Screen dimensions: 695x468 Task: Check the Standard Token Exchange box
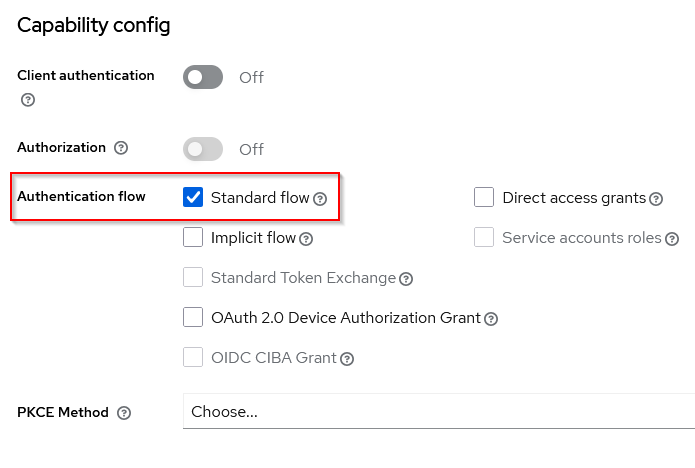194,277
